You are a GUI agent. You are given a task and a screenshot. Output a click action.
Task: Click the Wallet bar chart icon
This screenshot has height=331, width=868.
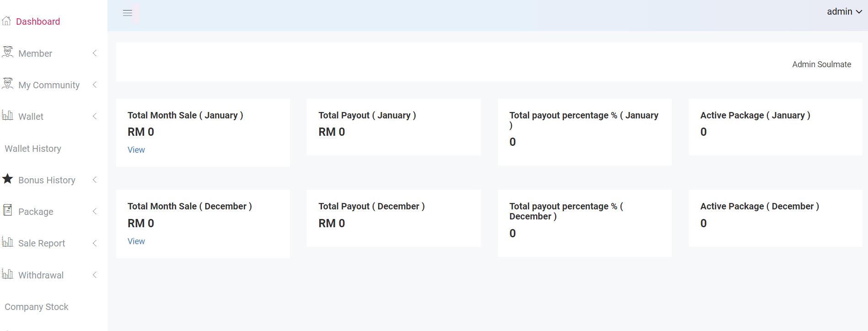[7, 115]
